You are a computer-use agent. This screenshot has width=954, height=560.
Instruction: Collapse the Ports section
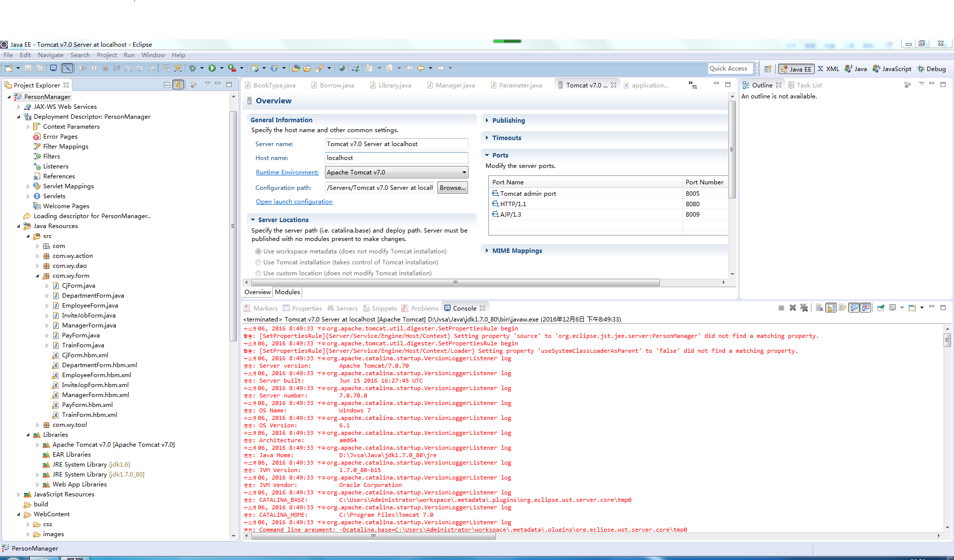[487, 155]
